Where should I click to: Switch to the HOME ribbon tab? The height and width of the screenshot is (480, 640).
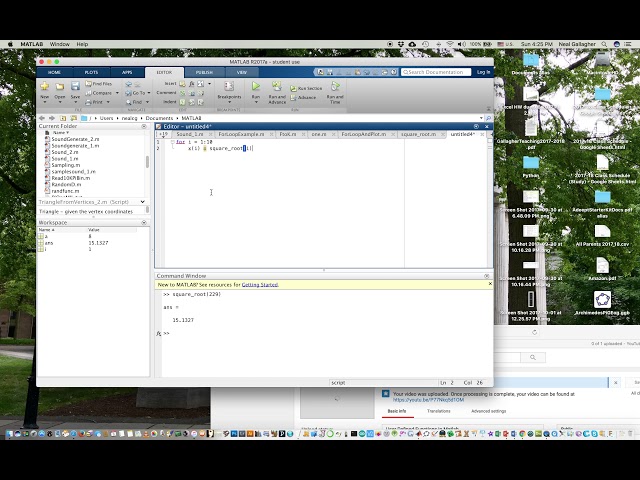coord(54,72)
